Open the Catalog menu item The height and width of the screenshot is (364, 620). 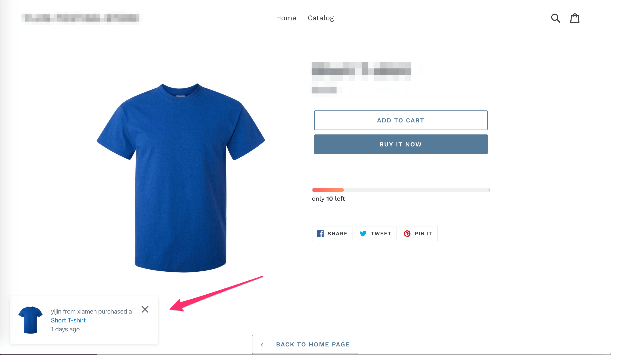point(321,18)
